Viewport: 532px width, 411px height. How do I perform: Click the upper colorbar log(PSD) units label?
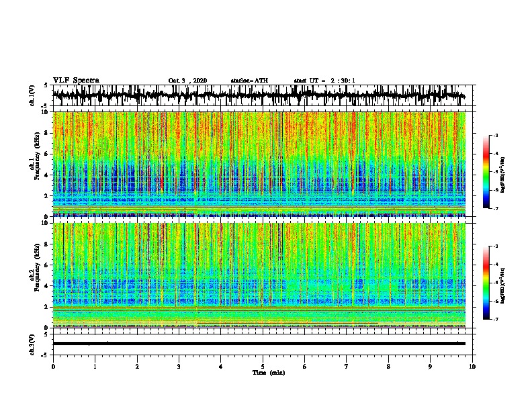(503, 175)
